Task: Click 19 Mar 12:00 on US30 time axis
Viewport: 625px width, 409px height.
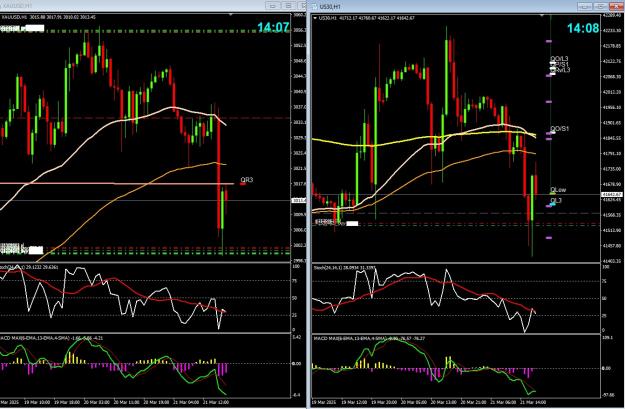Action: pyautogui.click(x=354, y=402)
